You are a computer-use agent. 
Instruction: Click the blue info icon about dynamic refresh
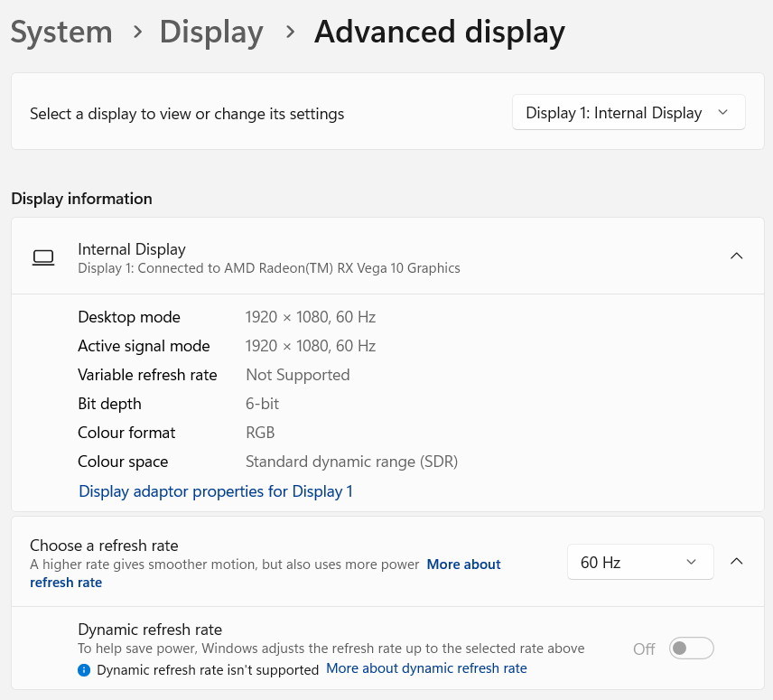tap(84, 670)
